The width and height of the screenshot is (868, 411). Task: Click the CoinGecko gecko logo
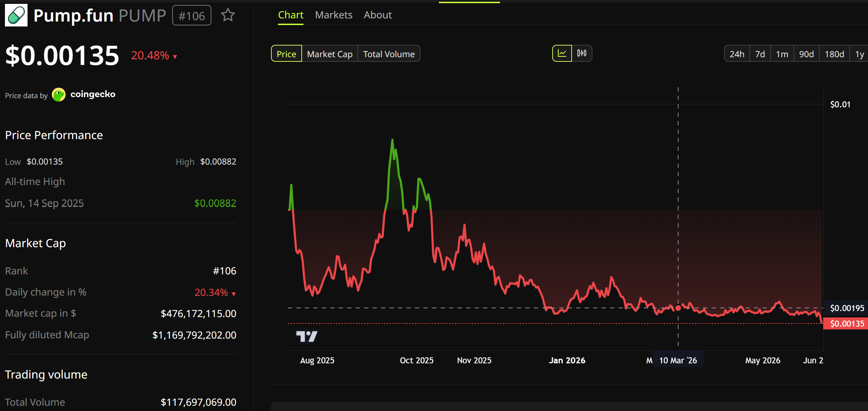coord(59,95)
